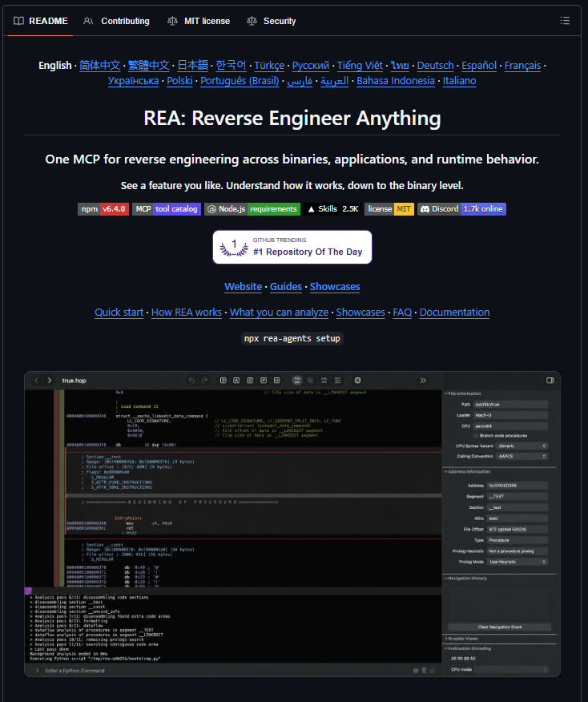The height and width of the screenshot is (702, 588).
Task: Switch README to 简体中文
Action: click(100, 66)
